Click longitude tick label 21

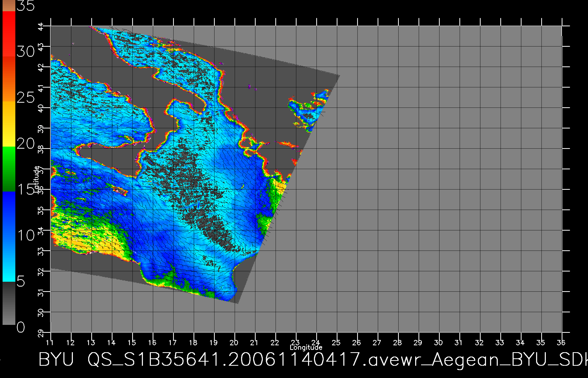254,342
